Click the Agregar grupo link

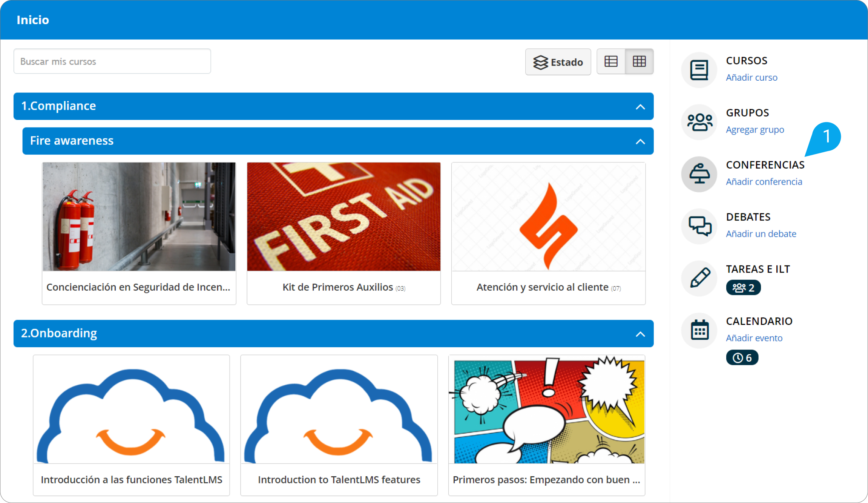click(x=755, y=130)
